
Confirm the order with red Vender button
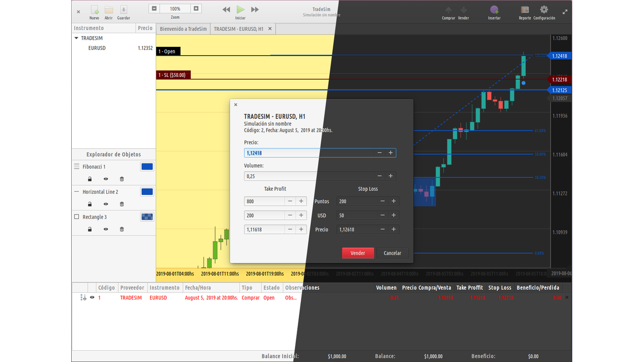click(358, 253)
